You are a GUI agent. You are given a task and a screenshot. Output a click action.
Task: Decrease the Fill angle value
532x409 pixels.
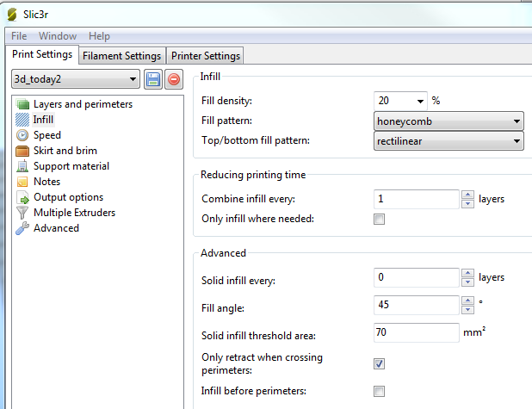click(x=467, y=310)
